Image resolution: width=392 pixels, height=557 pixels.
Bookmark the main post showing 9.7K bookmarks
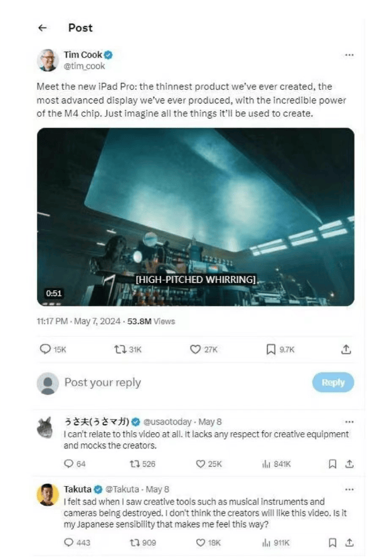click(x=270, y=349)
